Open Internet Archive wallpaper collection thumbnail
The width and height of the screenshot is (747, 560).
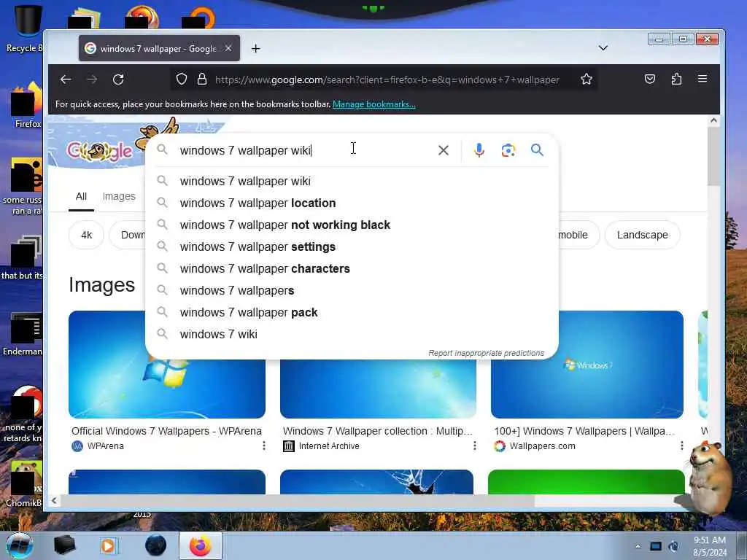click(378, 388)
